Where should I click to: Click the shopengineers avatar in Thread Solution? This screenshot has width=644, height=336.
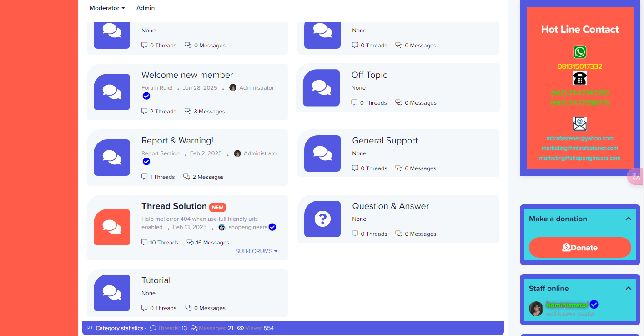click(222, 227)
